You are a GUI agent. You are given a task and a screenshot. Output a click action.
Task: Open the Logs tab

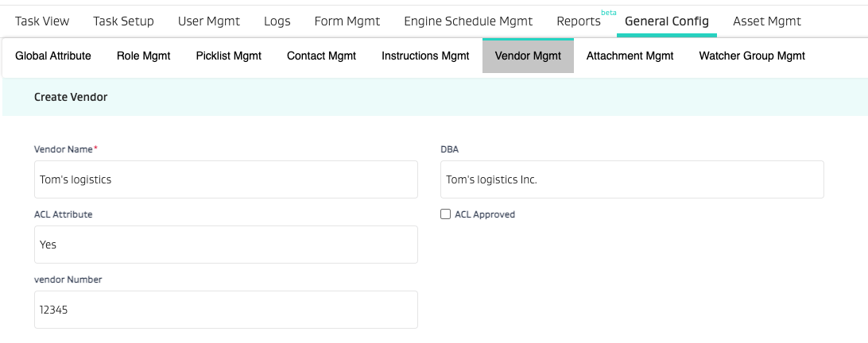277,21
